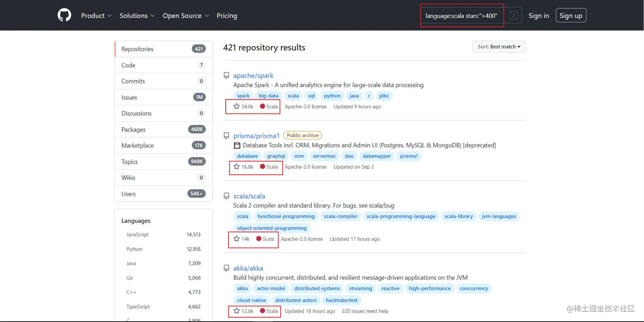Click the repository icon beside apache/spark

click(227, 76)
